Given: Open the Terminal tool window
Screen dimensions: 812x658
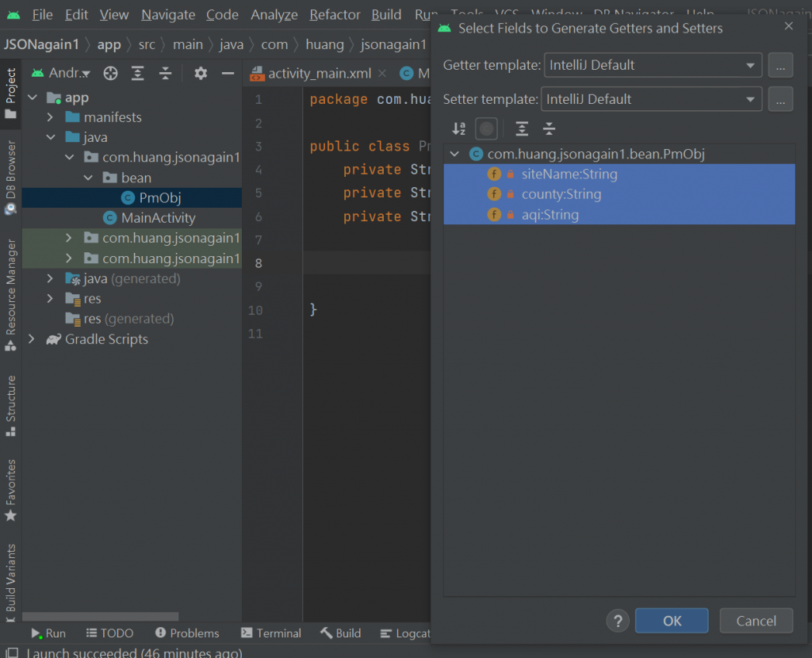Looking at the screenshot, I should tap(271, 633).
